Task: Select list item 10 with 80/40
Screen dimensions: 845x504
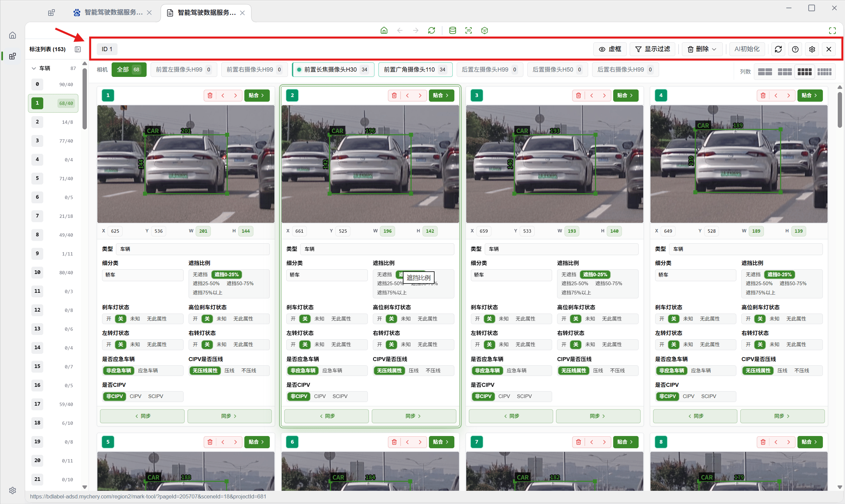Action: [53, 272]
